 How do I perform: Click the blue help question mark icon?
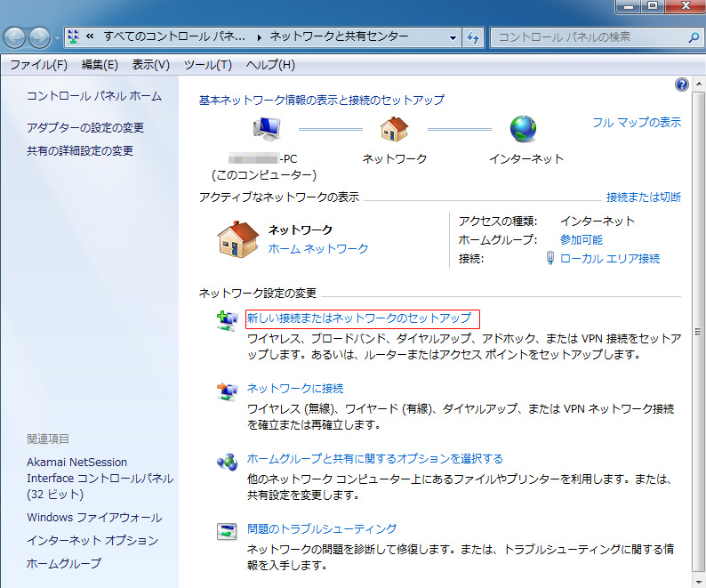pyautogui.click(x=682, y=85)
